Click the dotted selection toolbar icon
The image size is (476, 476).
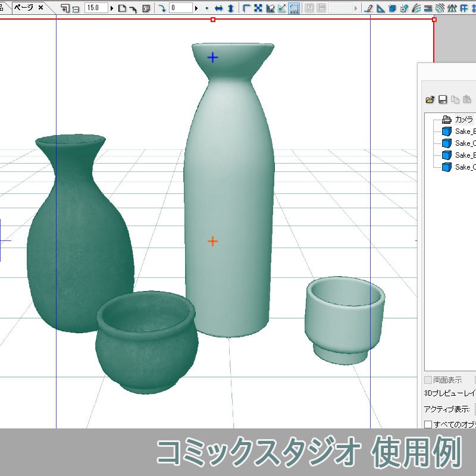293,8
